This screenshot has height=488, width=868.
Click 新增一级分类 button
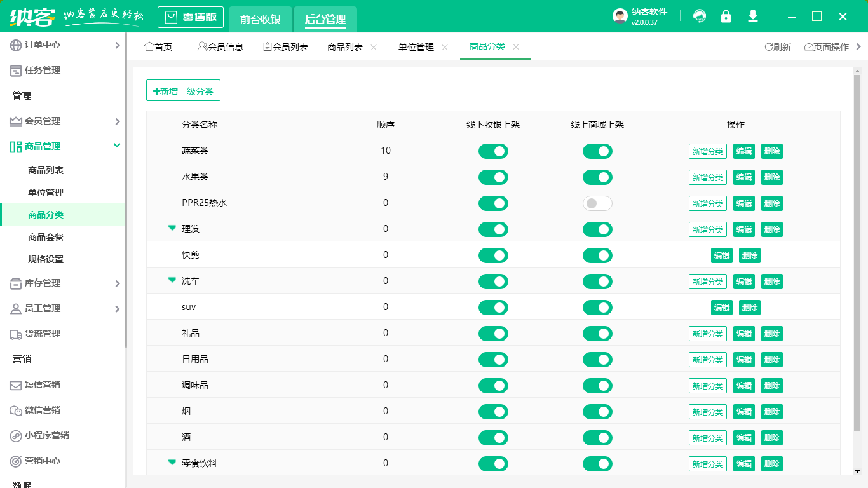183,91
